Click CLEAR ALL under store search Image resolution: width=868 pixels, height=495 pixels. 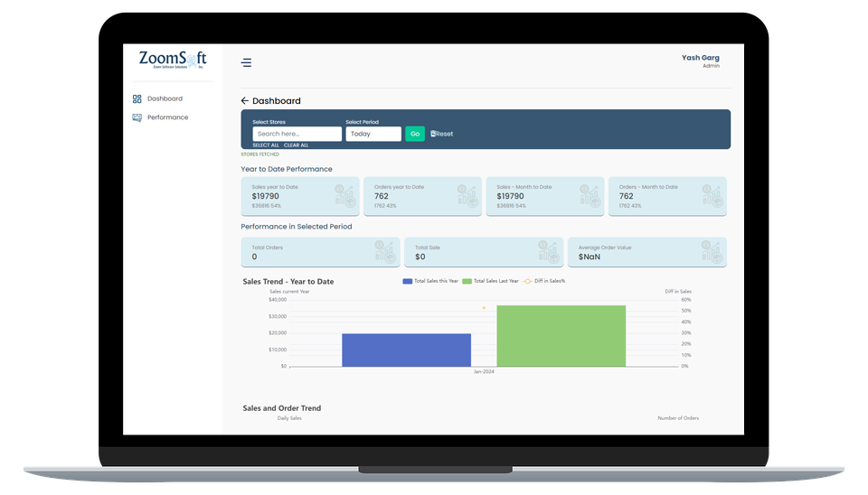coord(297,145)
